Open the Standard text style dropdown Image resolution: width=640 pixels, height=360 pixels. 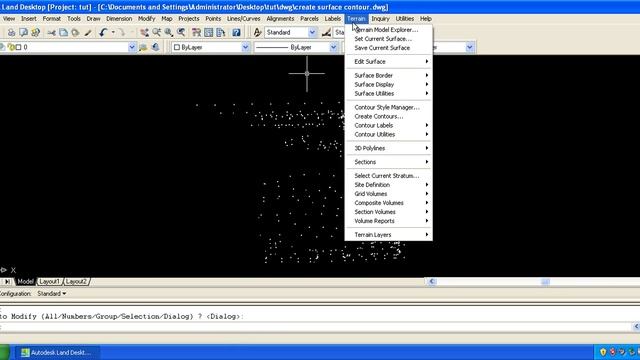[x=312, y=32]
